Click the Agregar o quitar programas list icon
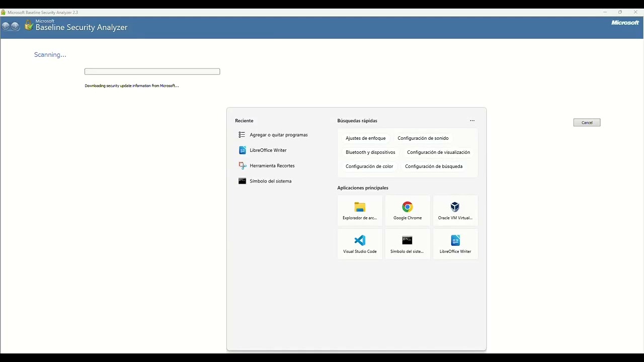Image resolution: width=644 pixels, height=362 pixels. (242, 135)
